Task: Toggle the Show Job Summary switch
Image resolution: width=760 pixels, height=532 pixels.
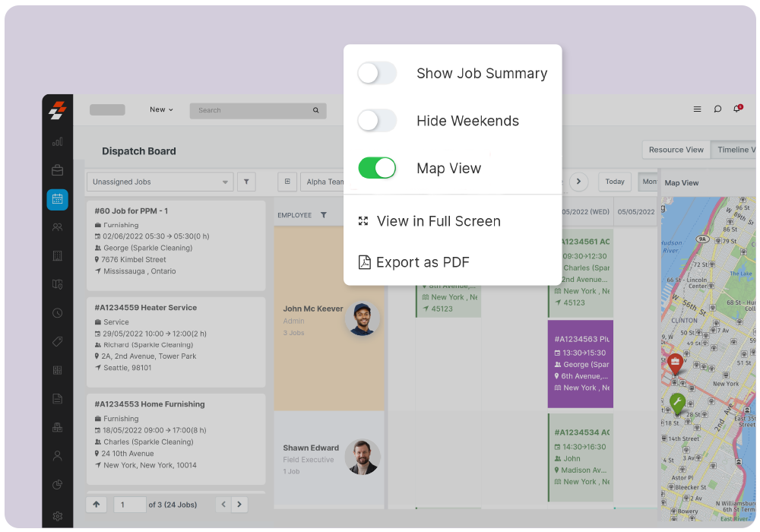Action: point(377,73)
